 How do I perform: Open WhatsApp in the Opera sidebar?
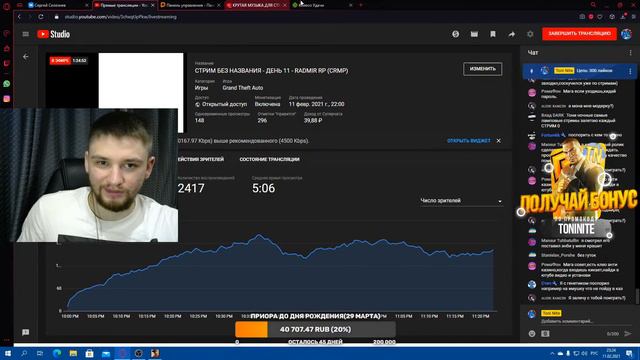pyautogui.click(x=7, y=84)
